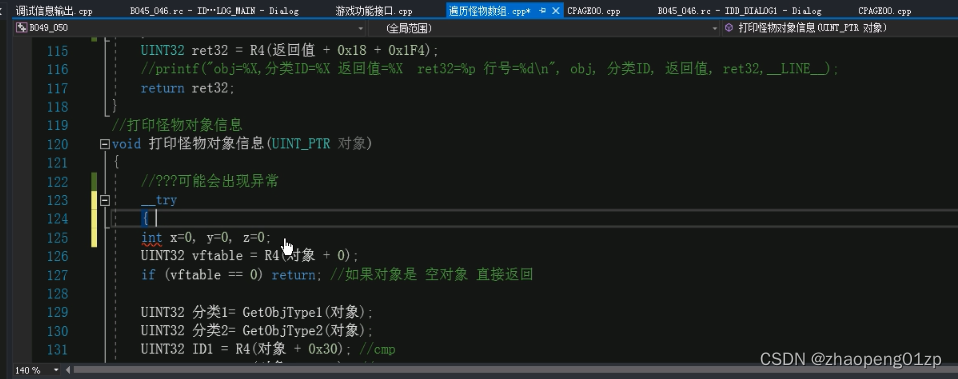The width and height of the screenshot is (958, 379).
Task: Open the 140 % zoom dropdown
Action: point(56,370)
